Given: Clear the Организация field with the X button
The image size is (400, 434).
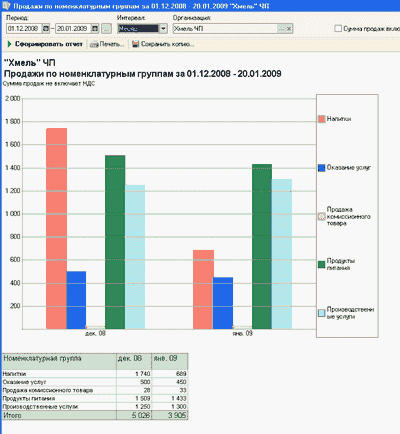Looking at the screenshot, I should tap(289, 29).
